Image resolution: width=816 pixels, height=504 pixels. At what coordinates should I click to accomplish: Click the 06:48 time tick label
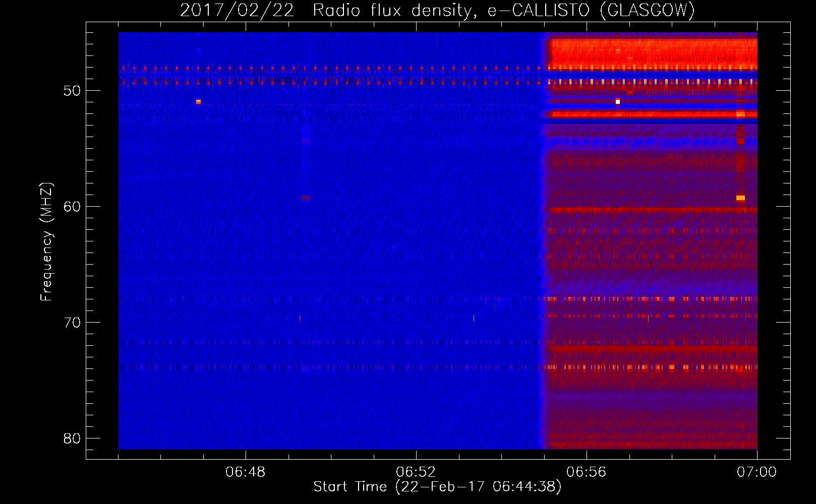point(246,472)
